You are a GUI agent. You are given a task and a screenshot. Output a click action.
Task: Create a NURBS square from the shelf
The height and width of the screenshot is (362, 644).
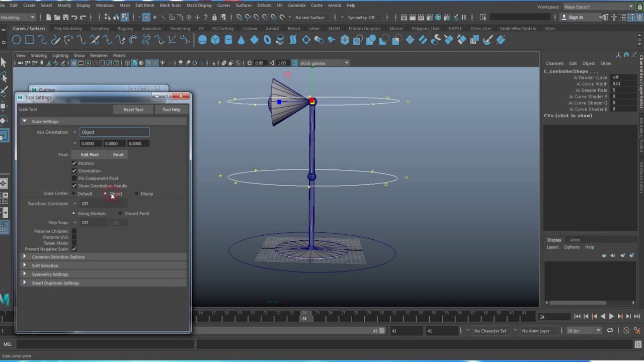pos(30,40)
